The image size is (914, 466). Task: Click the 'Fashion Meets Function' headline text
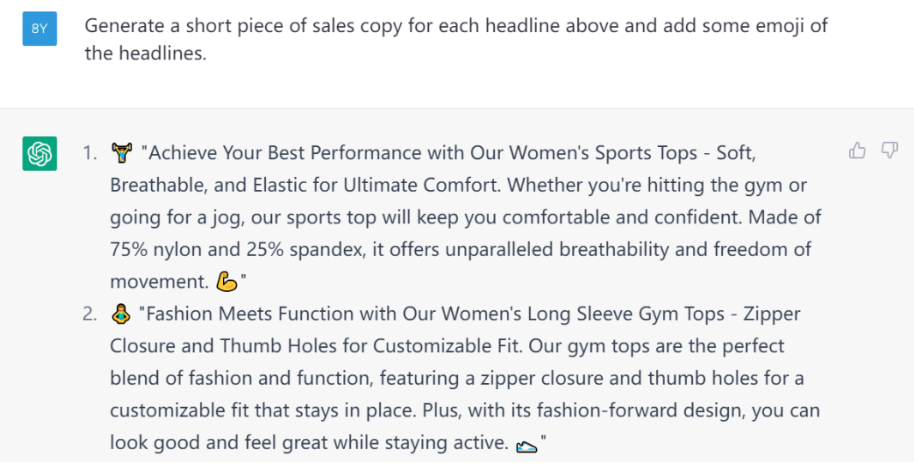tap(247, 314)
